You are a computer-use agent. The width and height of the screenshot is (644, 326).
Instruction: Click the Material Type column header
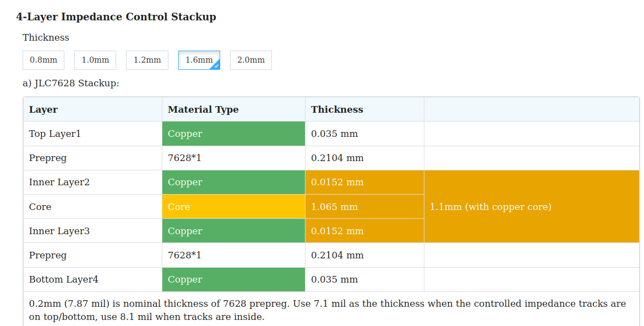203,109
